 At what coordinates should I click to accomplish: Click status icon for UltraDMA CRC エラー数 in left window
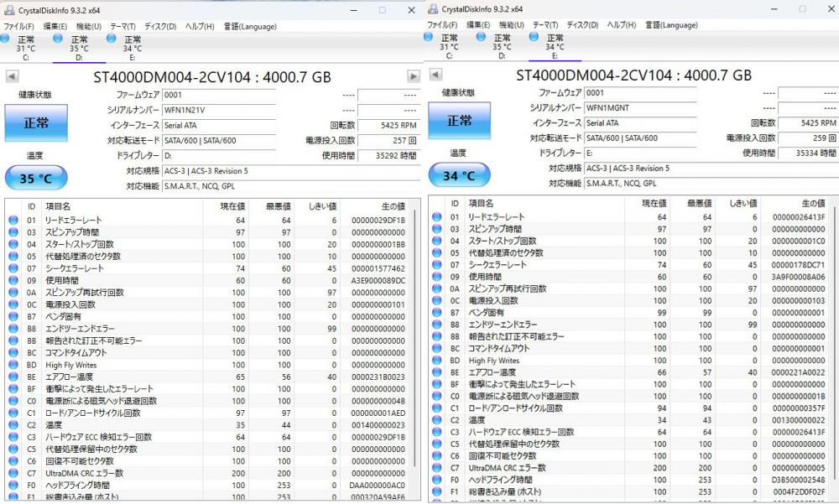point(13,473)
